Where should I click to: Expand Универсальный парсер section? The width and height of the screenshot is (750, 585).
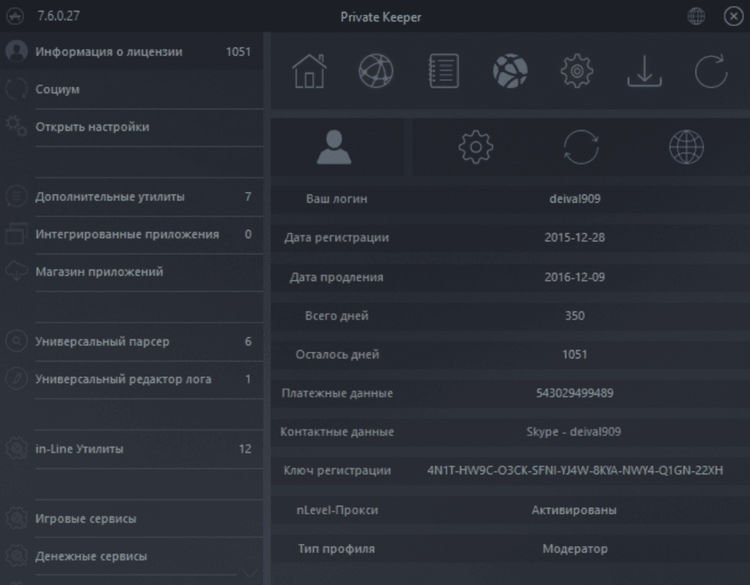tap(102, 342)
